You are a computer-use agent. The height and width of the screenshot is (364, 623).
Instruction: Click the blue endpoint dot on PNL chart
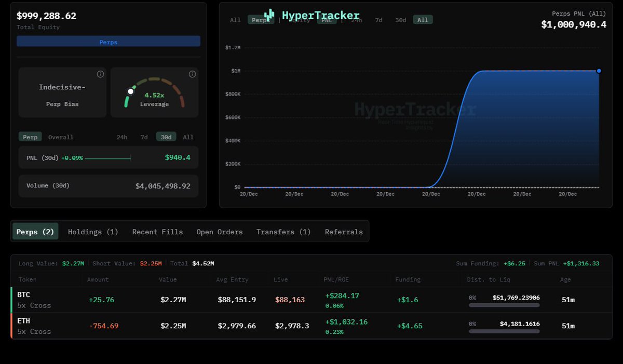coord(599,71)
